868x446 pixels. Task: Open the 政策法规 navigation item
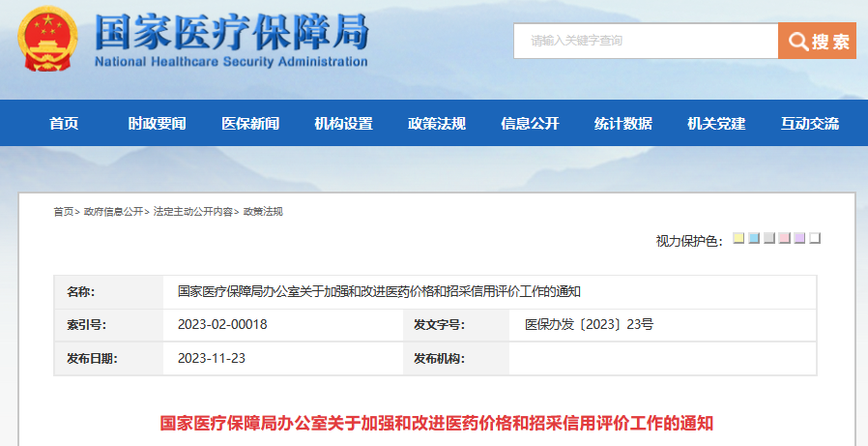point(437,123)
